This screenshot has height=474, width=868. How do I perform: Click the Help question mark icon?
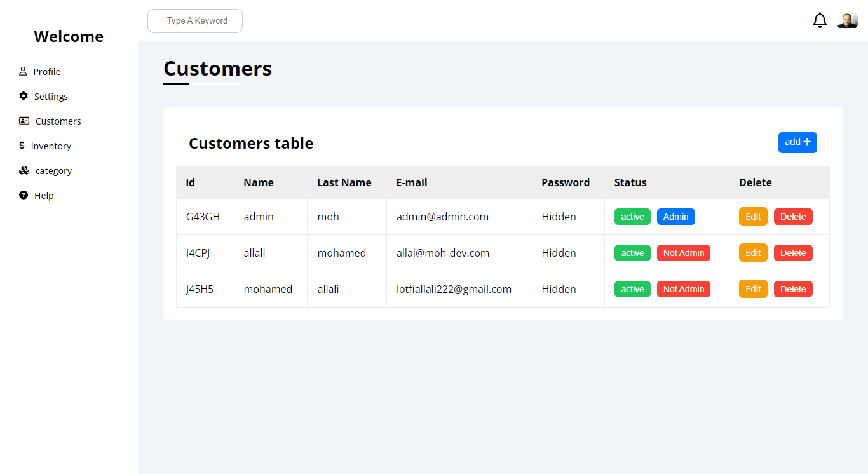(24, 195)
